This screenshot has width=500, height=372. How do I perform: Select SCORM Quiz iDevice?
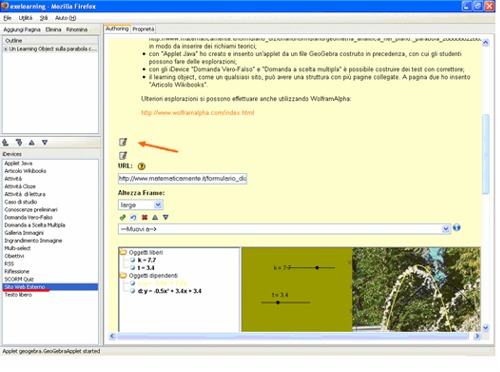(x=19, y=279)
